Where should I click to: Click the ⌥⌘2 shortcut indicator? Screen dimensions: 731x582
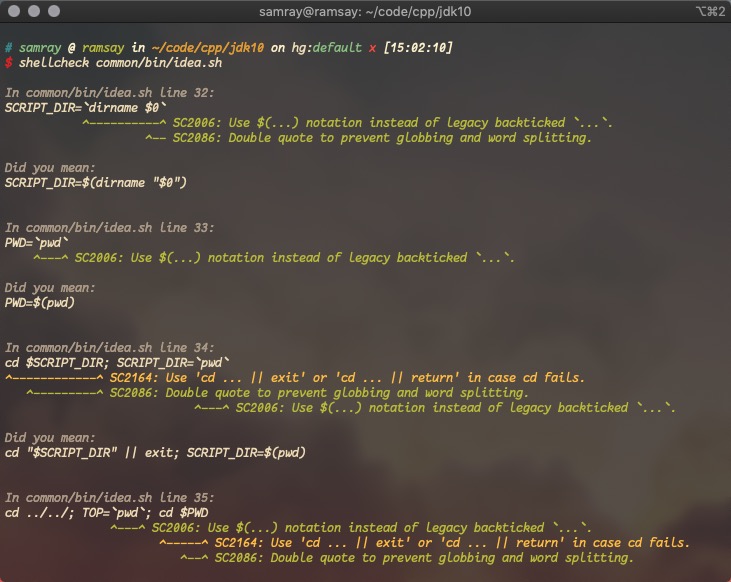(710, 11)
